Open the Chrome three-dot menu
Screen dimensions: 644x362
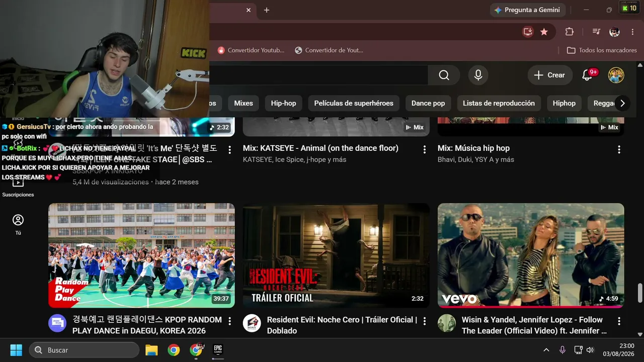[x=632, y=32]
